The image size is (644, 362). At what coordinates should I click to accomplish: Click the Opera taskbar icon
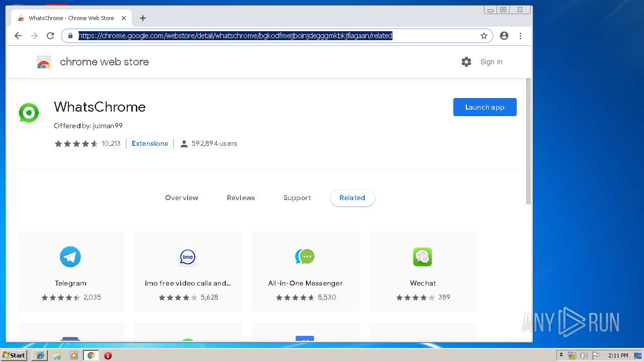coord(108,355)
